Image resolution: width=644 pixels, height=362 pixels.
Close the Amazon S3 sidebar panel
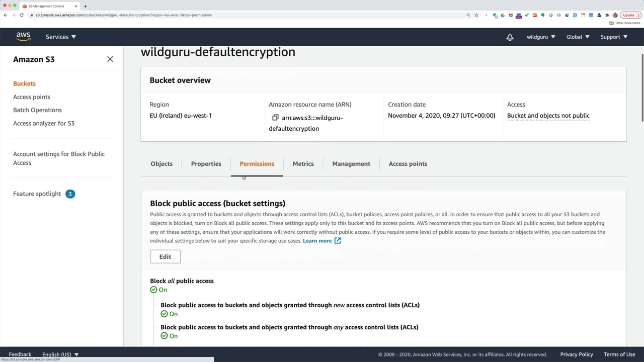110,59
